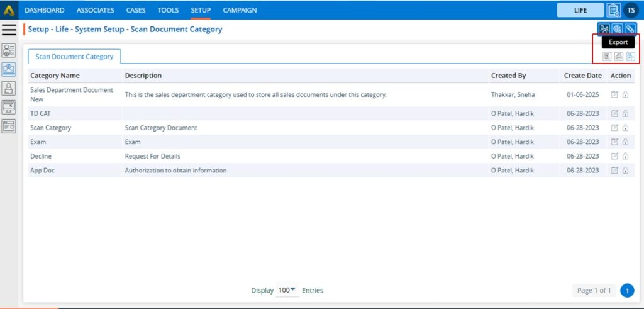Edit the TD CAT category row
Viewport: 644px width, 309px height.
(614, 113)
